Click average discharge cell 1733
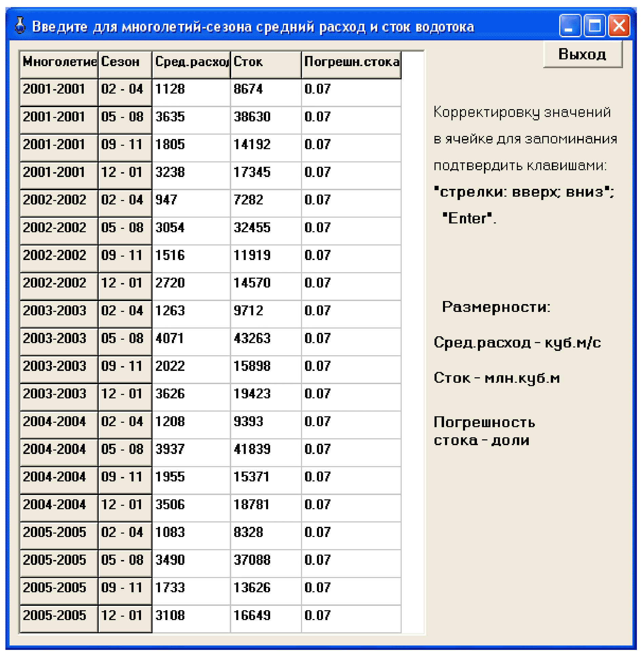 [x=191, y=591]
